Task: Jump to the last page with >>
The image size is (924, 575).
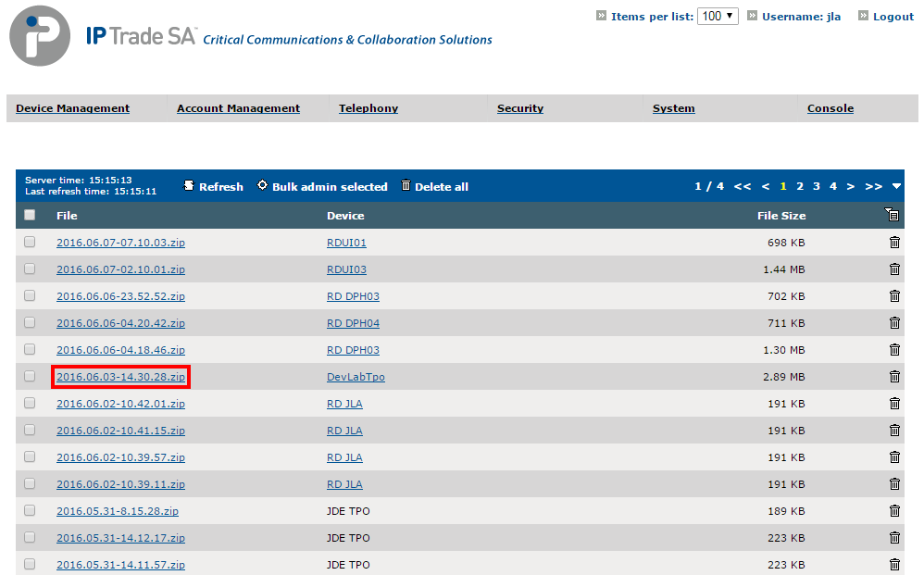Action: (x=873, y=186)
